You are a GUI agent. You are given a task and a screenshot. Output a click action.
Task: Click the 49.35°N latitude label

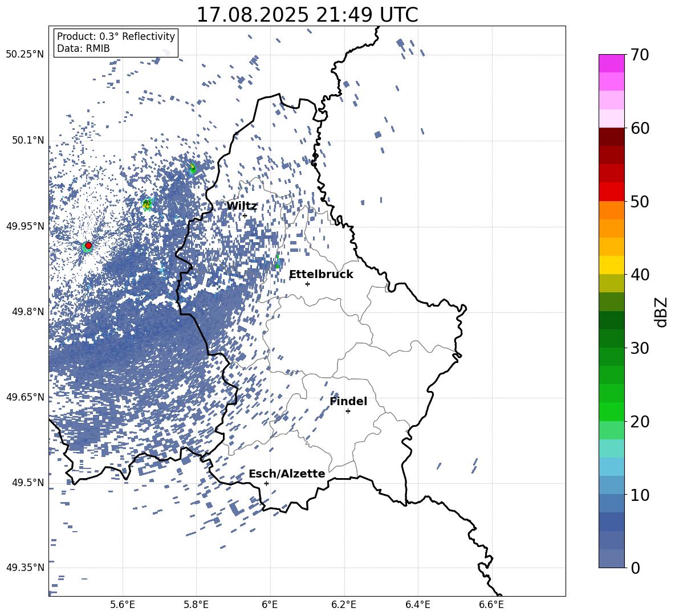[25, 568]
